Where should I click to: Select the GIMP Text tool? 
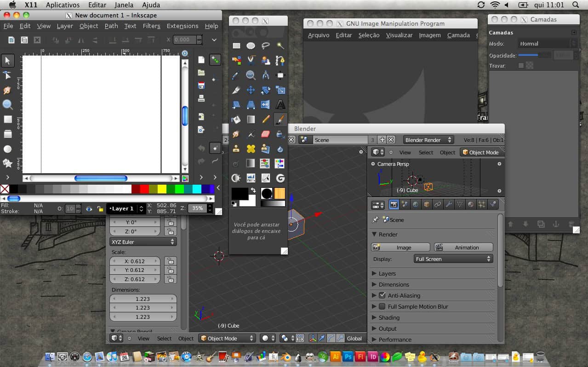280,105
